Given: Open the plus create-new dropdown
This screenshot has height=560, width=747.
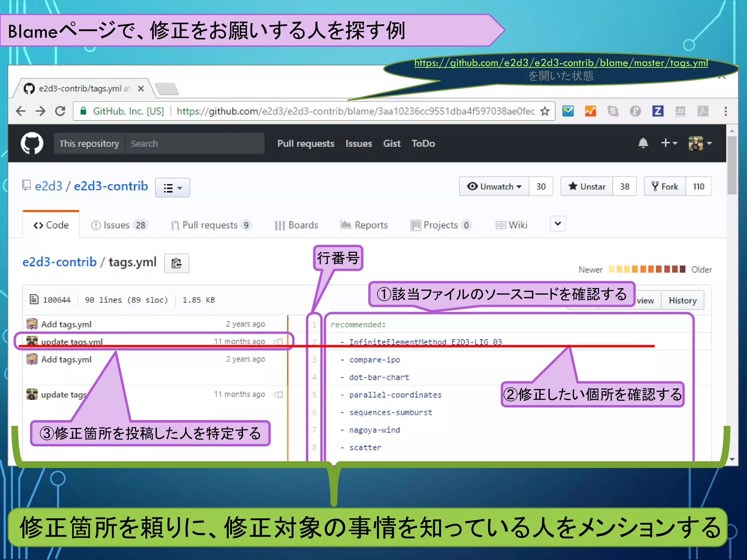Looking at the screenshot, I should point(669,143).
